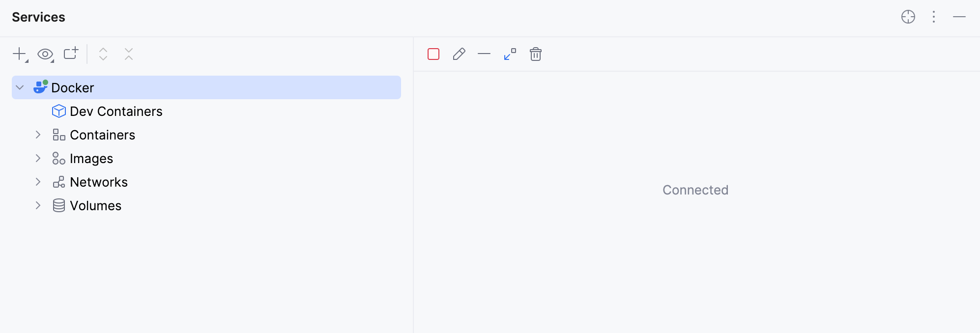The width and height of the screenshot is (980, 333).
Task: Hide the Services tool window
Action: coord(959,17)
